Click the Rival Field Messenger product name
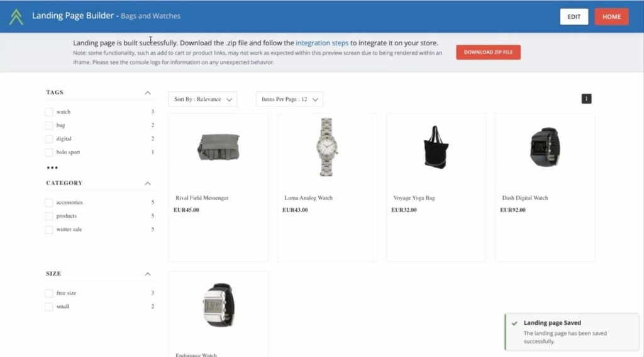Viewport: 644px width, 357px height. point(202,198)
